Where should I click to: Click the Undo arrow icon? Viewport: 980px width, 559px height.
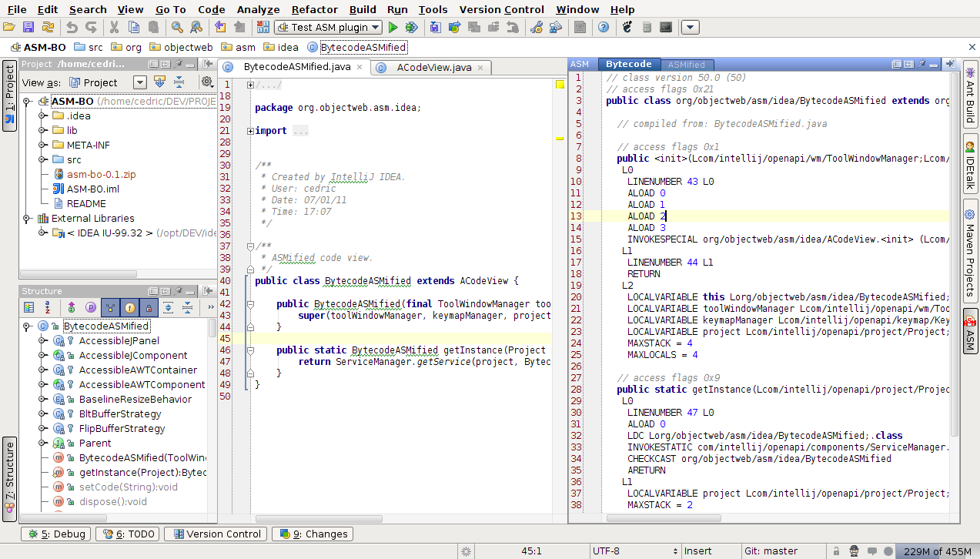tap(72, 28)
